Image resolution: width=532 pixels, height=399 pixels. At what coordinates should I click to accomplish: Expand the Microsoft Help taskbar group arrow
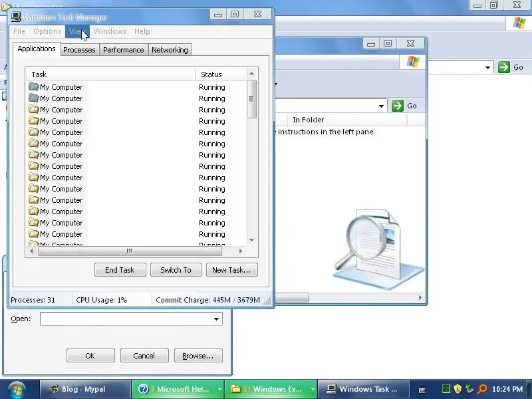pos(219,390)
